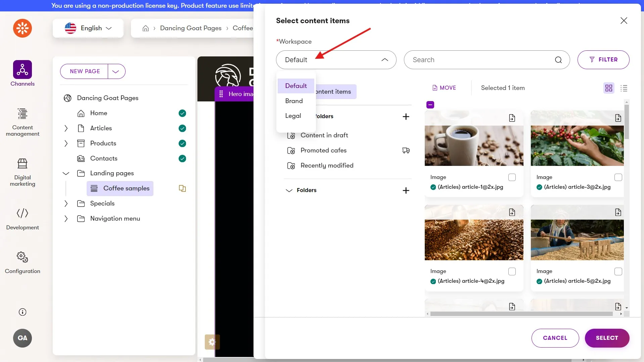Open the info icon in sidebar

pyautogui.click(x=22, y=312)
